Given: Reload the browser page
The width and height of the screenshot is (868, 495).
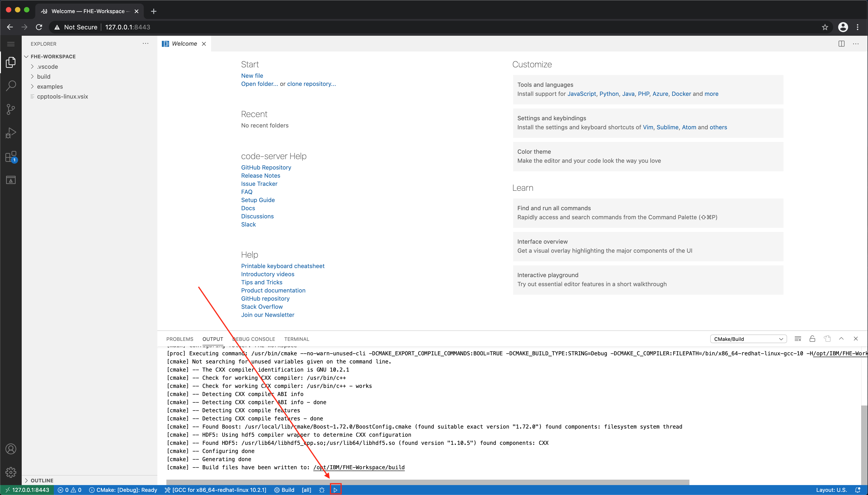Looking at the screenshot, I should pos(39,27).
